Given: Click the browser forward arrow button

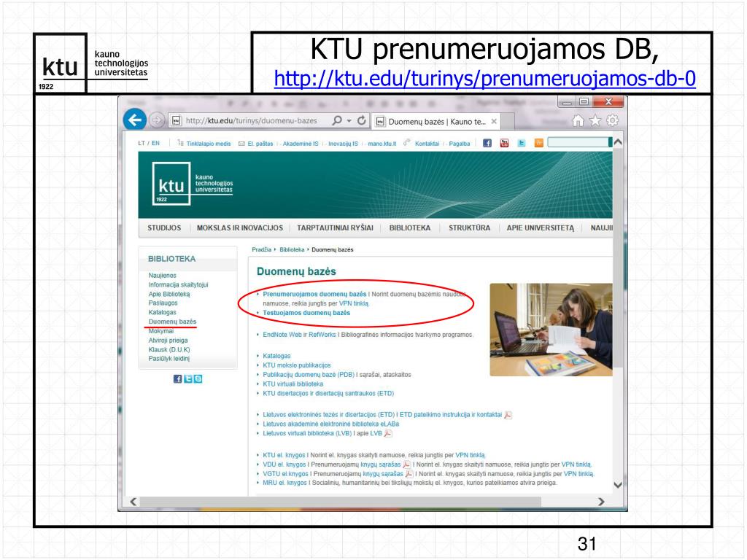Looking at the screenshot, I should tap(158, 120).
